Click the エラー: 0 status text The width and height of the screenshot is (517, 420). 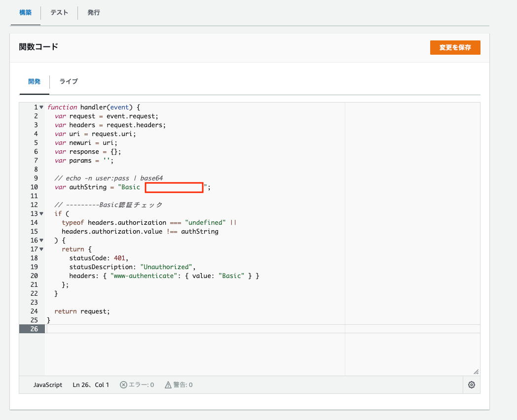[x=141, y=385]
